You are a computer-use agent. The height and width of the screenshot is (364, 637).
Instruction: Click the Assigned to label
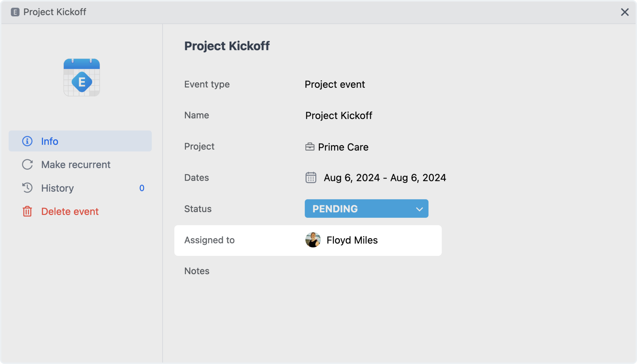click(209, 240)
